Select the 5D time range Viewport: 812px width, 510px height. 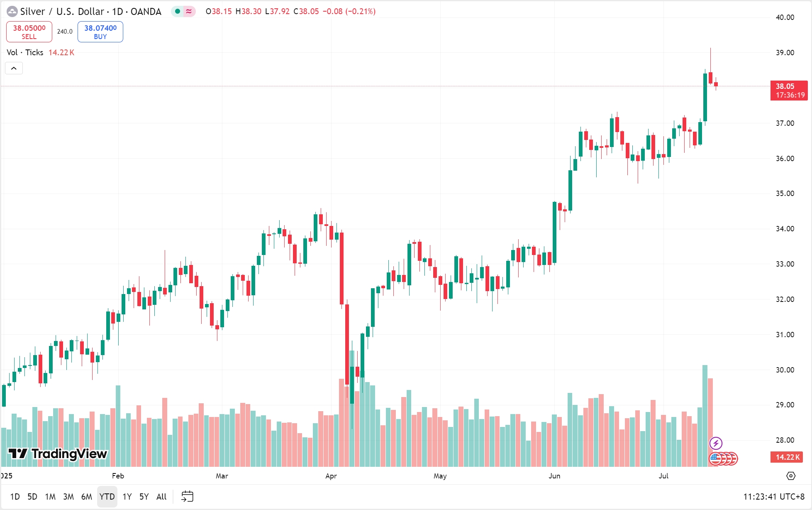pyautogui.click(x=32, y=497)
